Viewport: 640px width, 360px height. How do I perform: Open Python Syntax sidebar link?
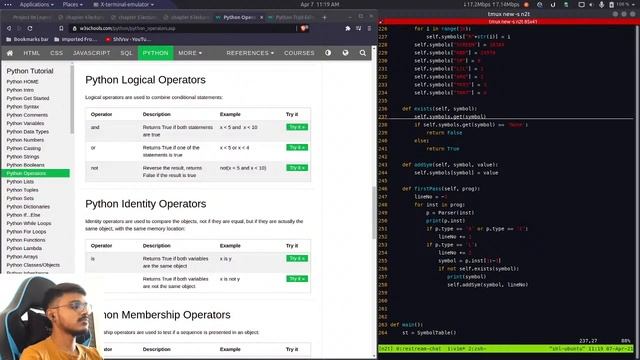22,107
